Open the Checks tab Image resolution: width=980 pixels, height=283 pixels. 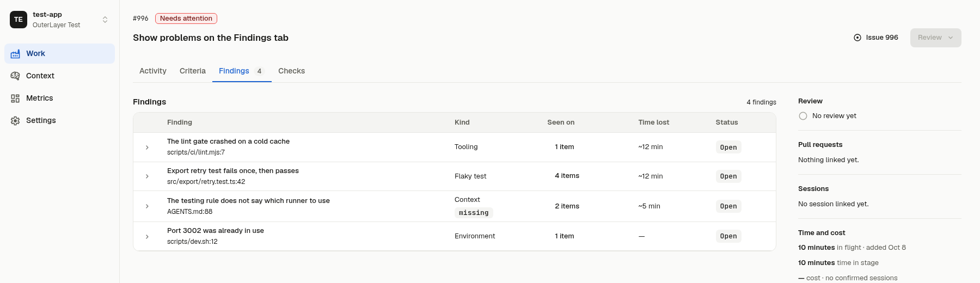[x=291, y=71]
